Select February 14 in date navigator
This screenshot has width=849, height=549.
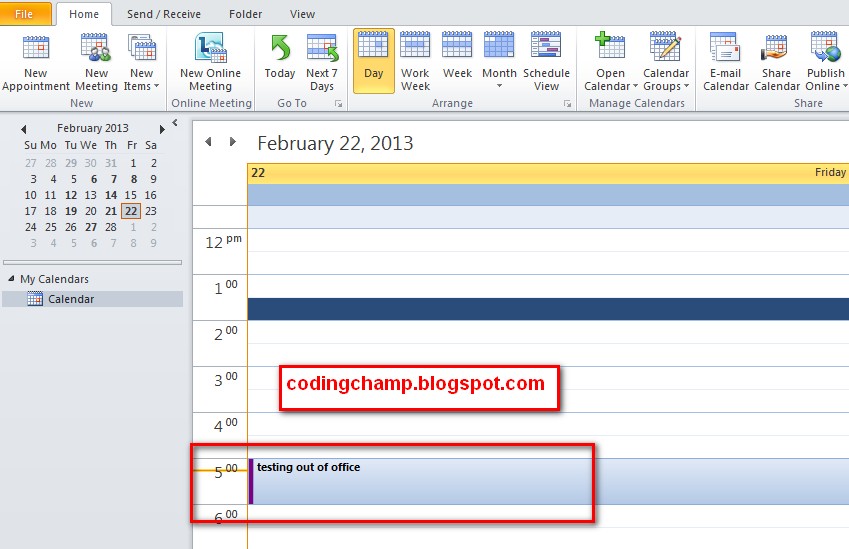tap(111, 195)
